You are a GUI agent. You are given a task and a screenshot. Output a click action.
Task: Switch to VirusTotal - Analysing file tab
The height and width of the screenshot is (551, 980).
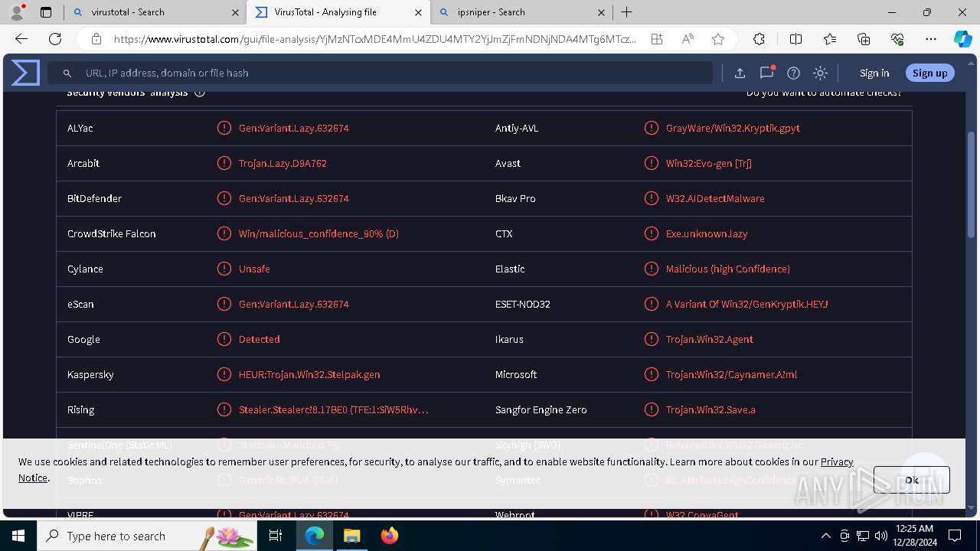pos(337,12)
